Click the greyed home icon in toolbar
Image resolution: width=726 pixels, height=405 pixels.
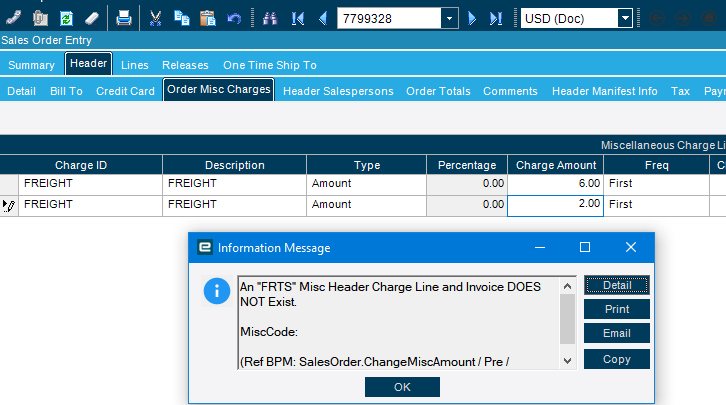coord(709,19)
